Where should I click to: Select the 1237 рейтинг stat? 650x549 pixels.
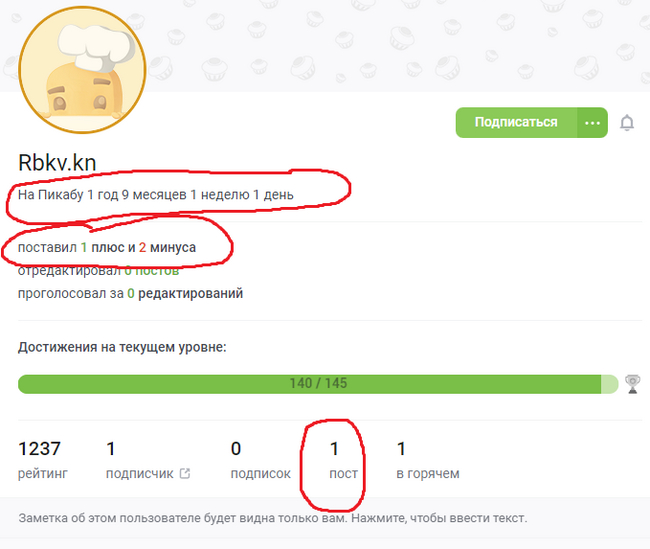pyautogui.click(x=43, y=460)
